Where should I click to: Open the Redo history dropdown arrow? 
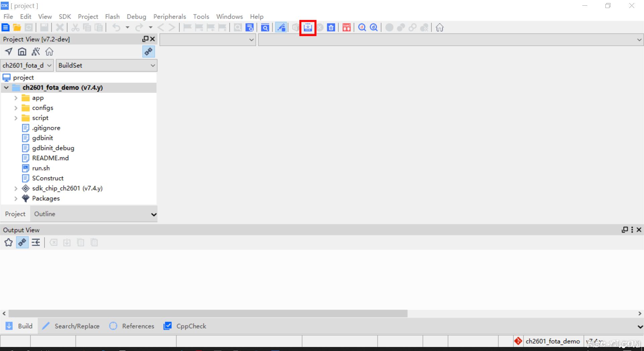point(151,28)
